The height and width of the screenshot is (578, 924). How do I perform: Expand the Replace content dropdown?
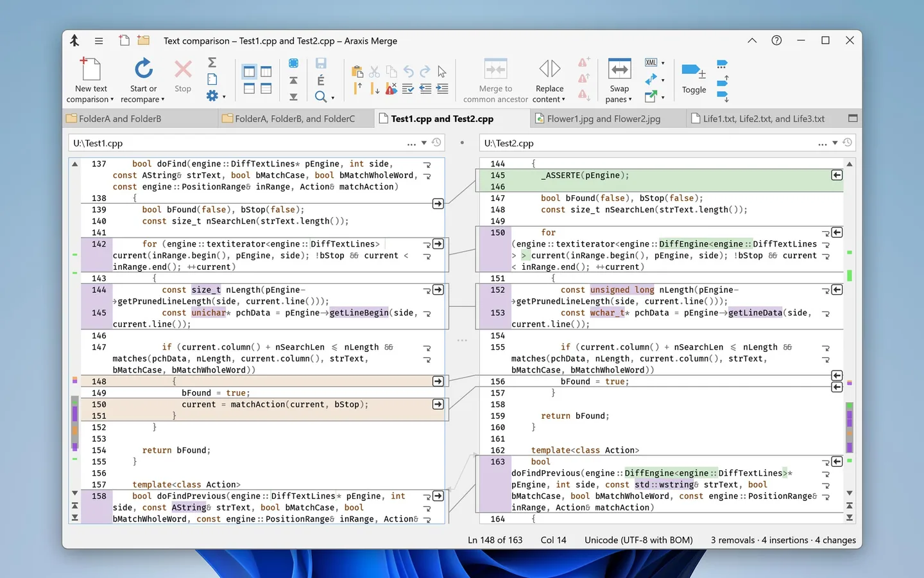click(x=563, y=100)
